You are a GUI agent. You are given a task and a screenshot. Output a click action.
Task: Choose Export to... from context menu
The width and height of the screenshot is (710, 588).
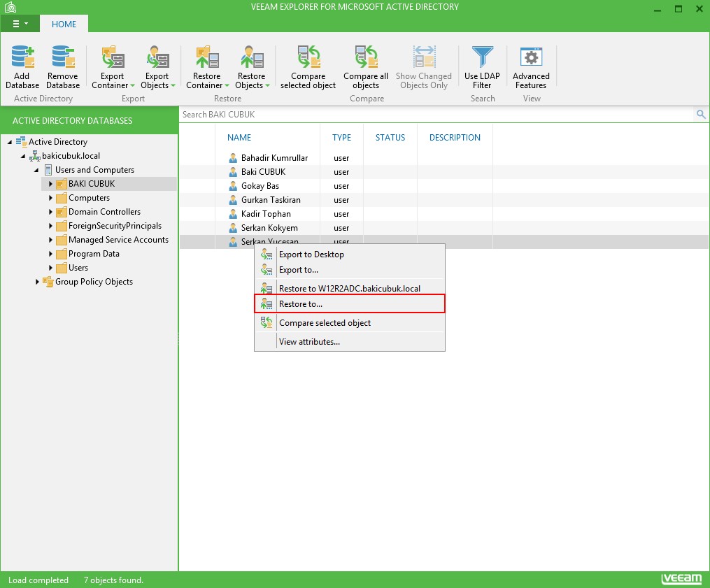coord(350,270)
